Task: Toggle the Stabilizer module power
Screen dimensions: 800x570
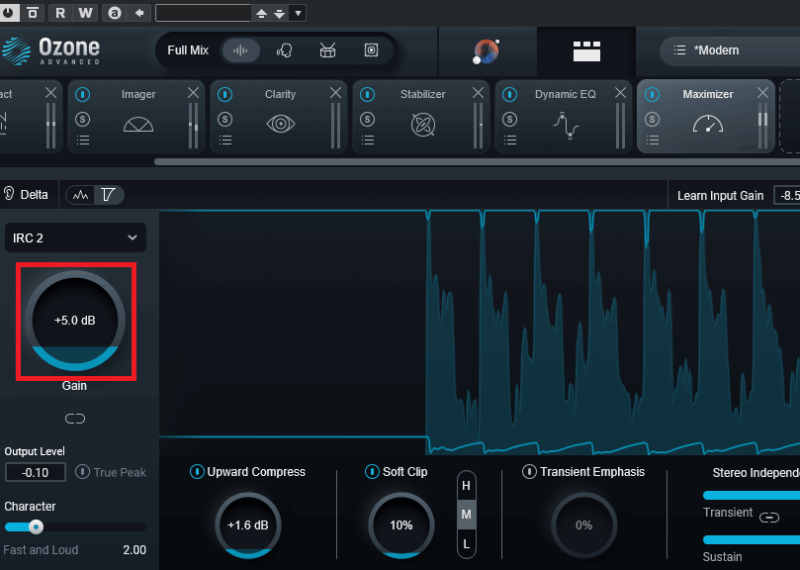Action: tap(367, 94)
